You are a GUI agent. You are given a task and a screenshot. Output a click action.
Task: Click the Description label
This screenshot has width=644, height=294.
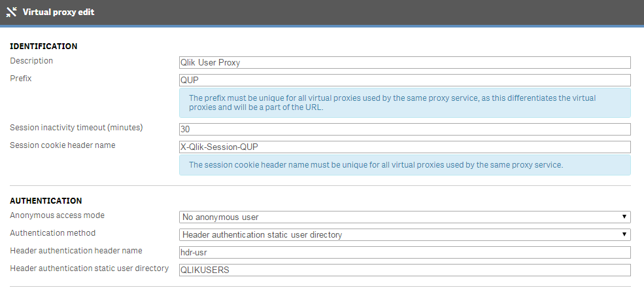pyautogui.click(x=31, y=61)
